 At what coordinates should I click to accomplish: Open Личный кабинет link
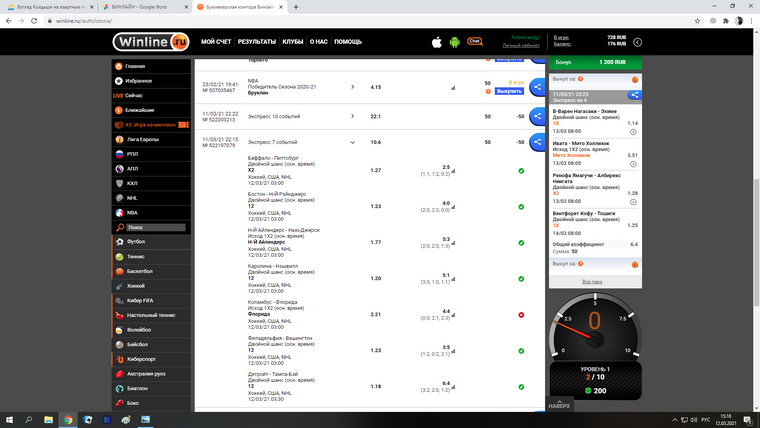[521, 46]
